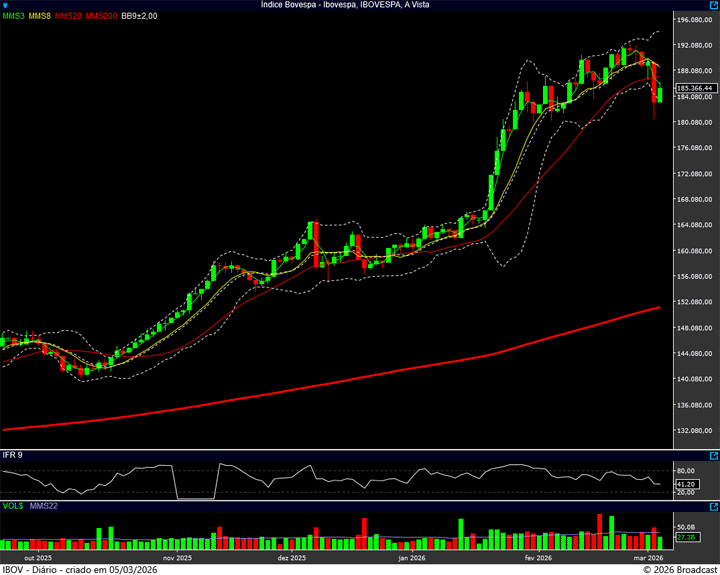Image resolution: width=720 pixels, height=575 pixels.
Task: Open the small menu icon at title bar left
Action: pyautogui.click(x=5, y=5)
